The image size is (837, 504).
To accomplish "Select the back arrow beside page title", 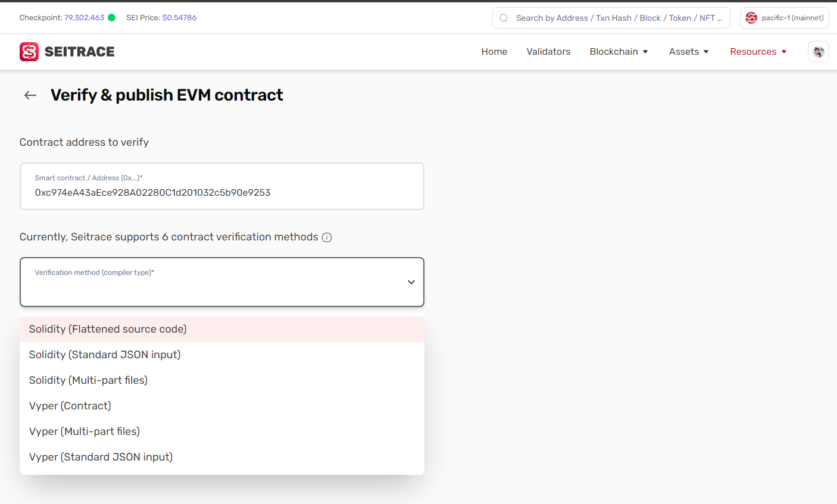I will pyautogui.click(x=30, y=95).
